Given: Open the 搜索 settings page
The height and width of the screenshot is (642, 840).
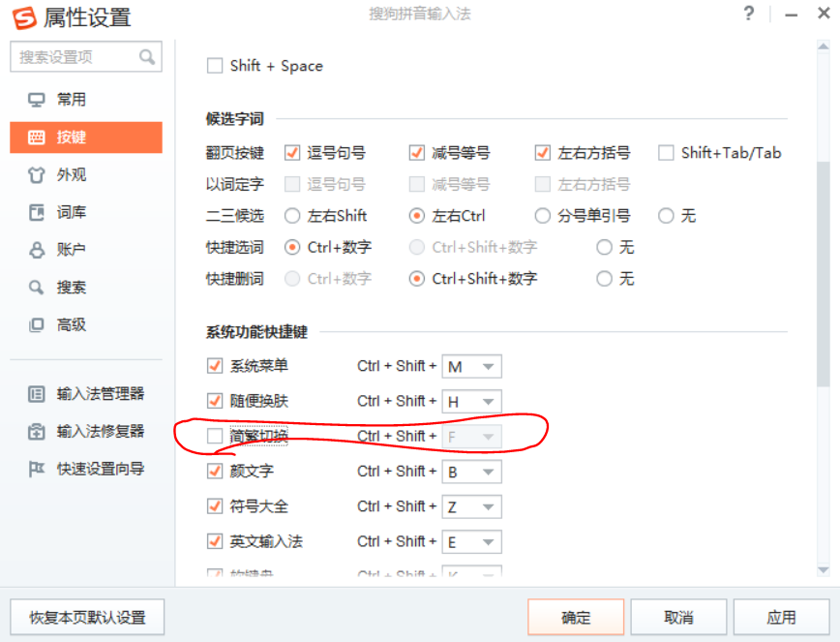Looking at the screenshot, I should coord(86,288).
